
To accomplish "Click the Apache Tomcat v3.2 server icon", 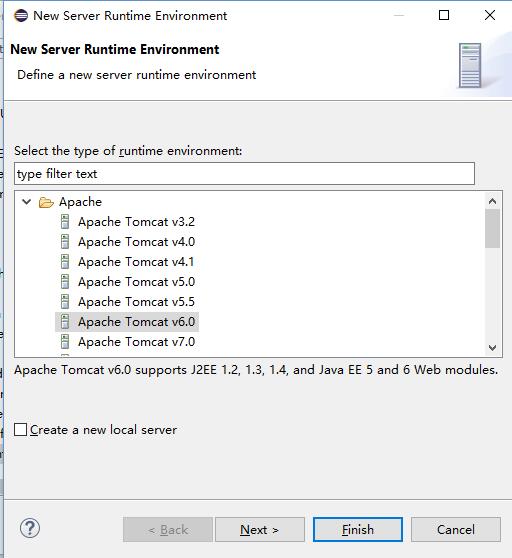I will [x=65, y=222].
